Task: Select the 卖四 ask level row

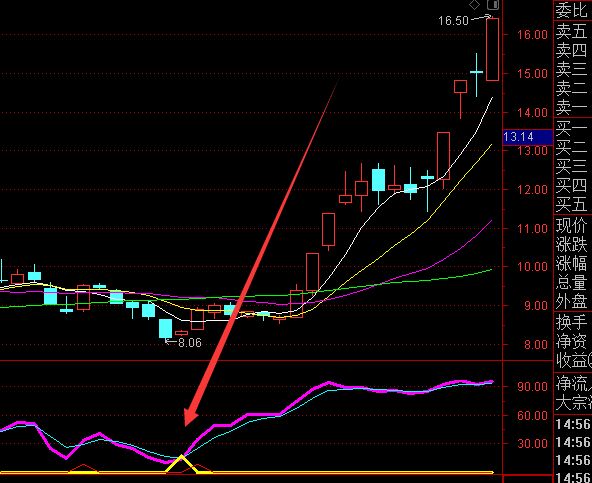Action: coord(573,51)
